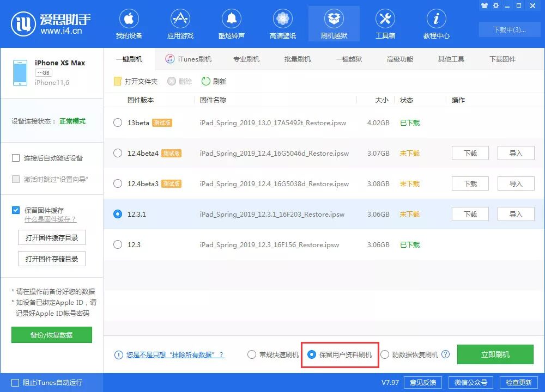
Task: Uncheck 保留固件缓存 checkbox
Action: tap(16, 210)
